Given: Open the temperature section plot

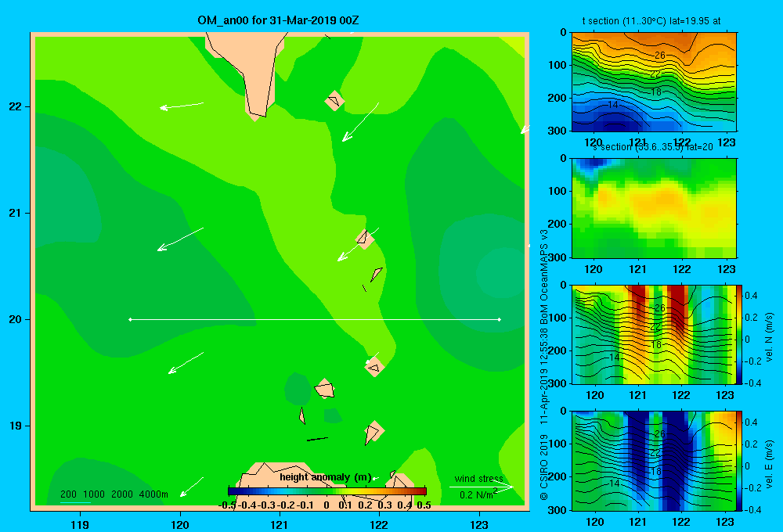Looking at the screenshot, I should tap(654, 82).
